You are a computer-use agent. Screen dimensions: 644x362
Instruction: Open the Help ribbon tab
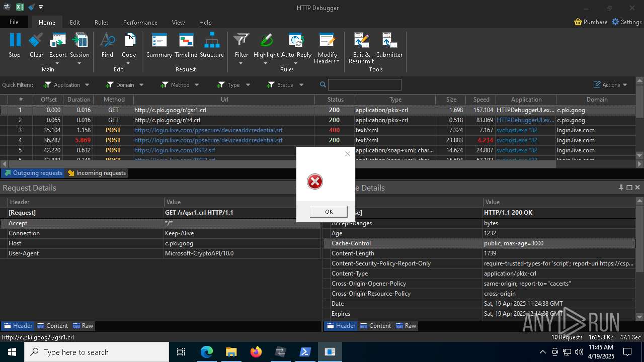205,22
